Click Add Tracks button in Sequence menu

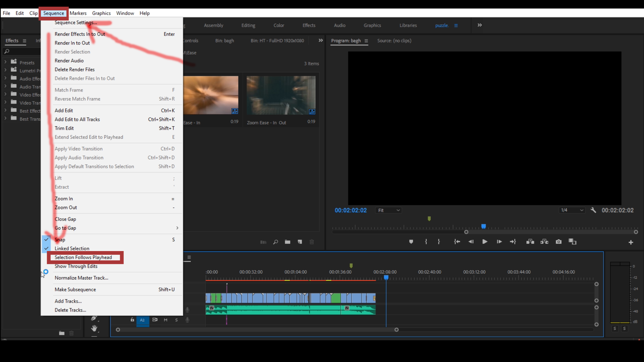coord(68,301)
